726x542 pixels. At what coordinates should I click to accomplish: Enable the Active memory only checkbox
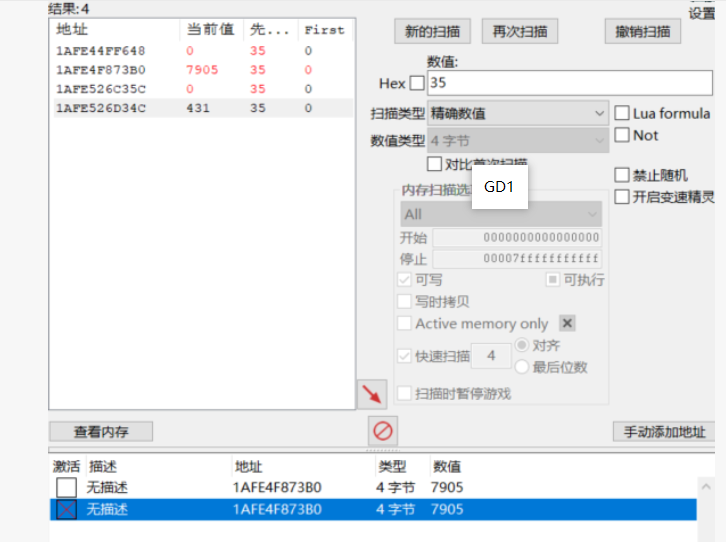[x=404, y=323]
